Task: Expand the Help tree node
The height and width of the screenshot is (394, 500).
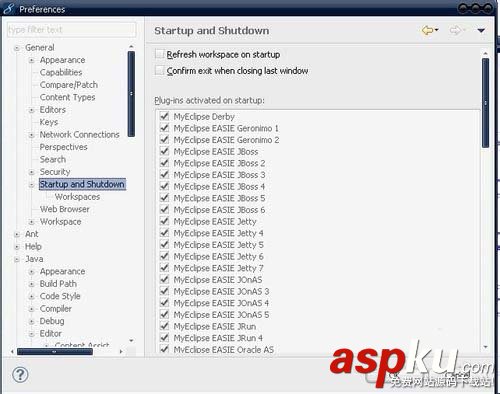Action: (17, 247)
